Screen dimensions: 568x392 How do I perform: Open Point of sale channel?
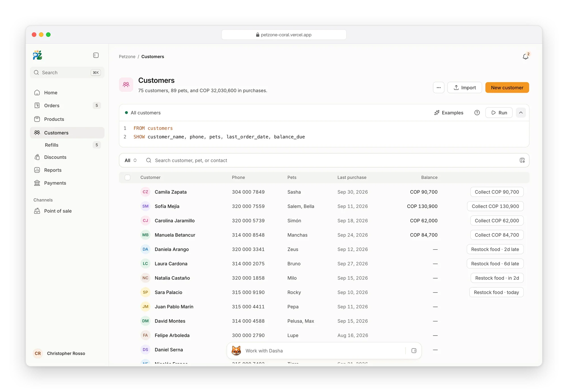point(67,211)
